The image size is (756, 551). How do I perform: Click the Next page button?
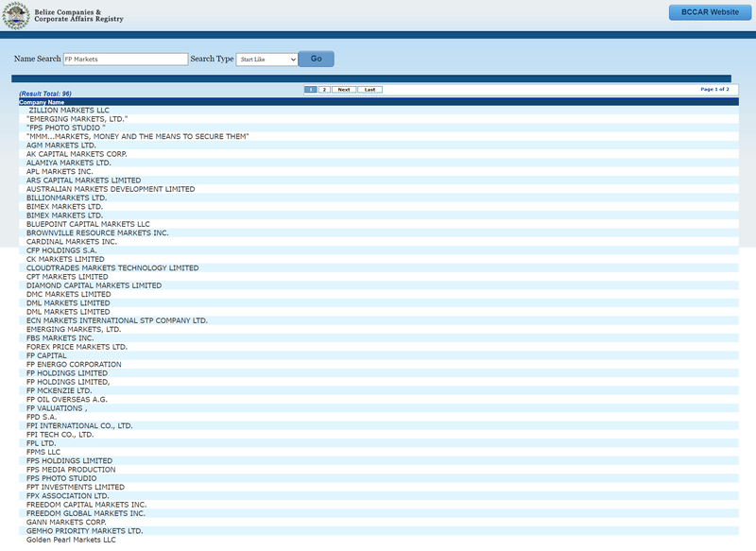344,90
